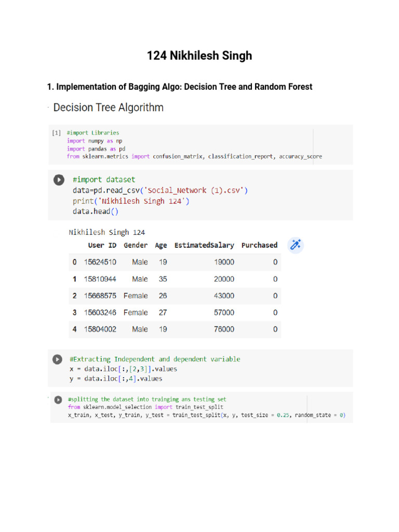Click the User ID column header

102,245
